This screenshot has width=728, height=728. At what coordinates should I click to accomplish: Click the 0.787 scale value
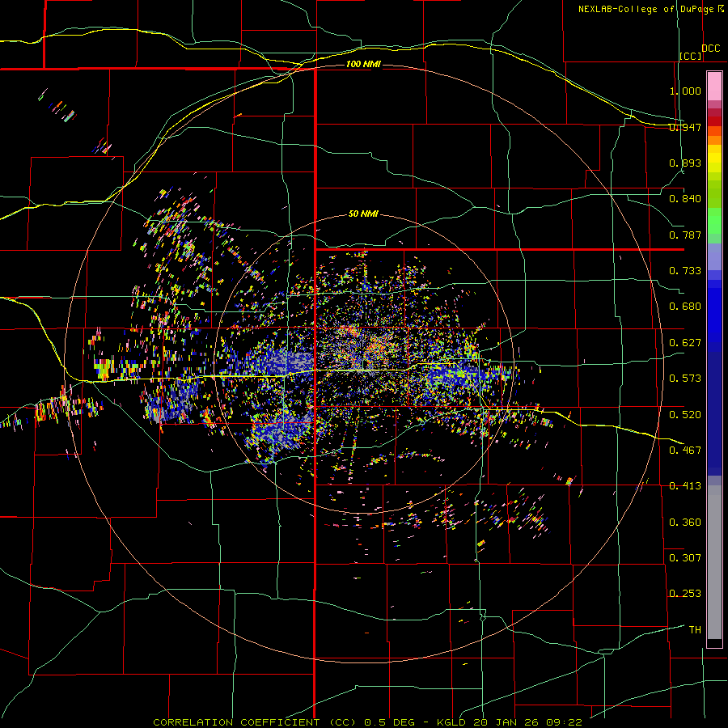click(685, 235)
